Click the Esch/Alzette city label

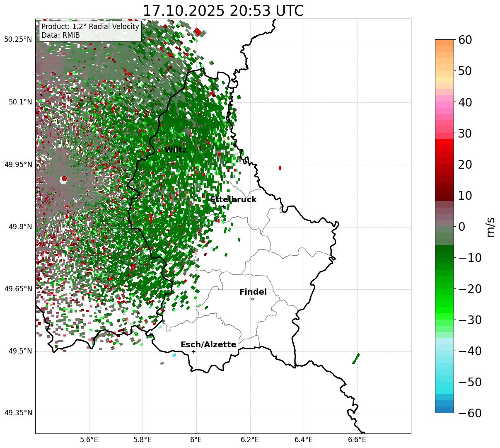[208, 345]
